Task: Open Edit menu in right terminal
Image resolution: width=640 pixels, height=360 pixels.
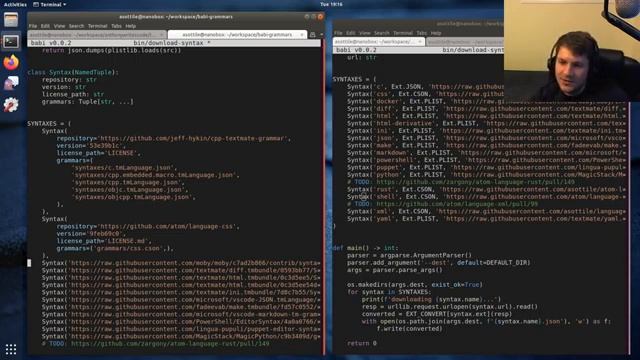Action: click(x=351, y=33)
